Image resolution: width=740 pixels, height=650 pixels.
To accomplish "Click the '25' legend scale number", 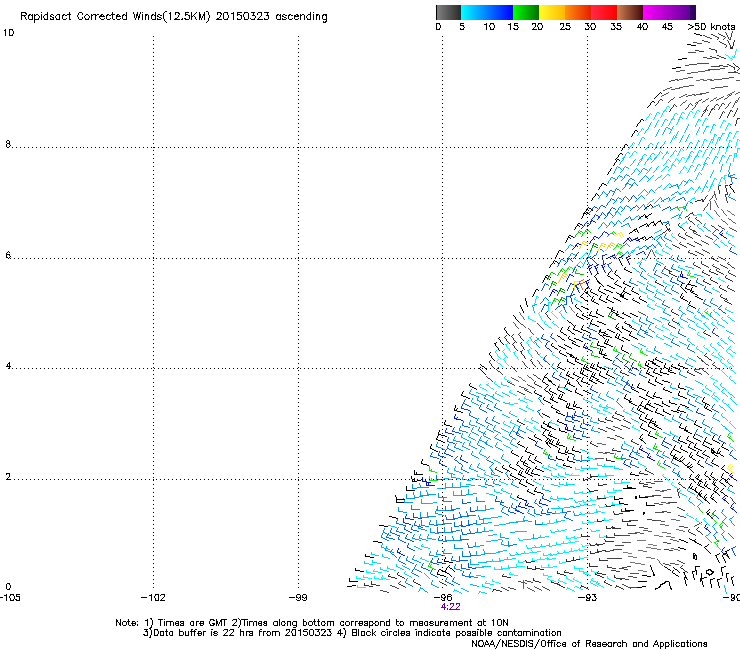I will coord(565,27).
